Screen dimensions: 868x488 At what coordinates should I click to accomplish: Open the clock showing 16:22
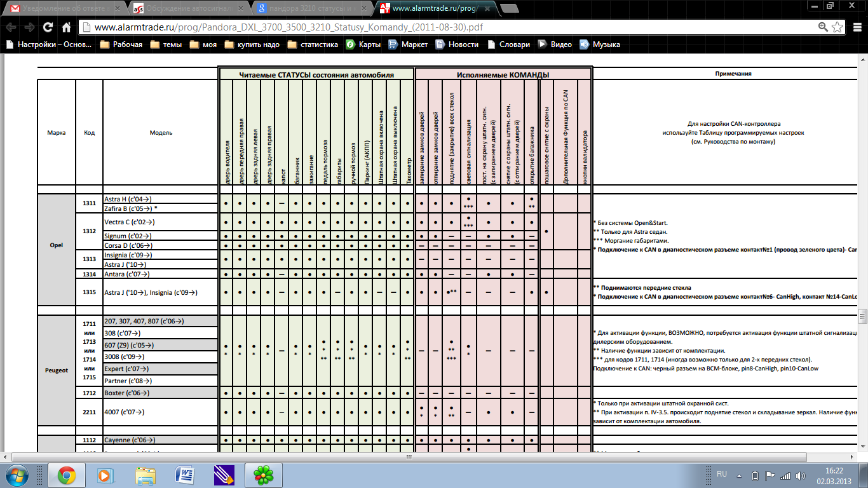(834, 475)
